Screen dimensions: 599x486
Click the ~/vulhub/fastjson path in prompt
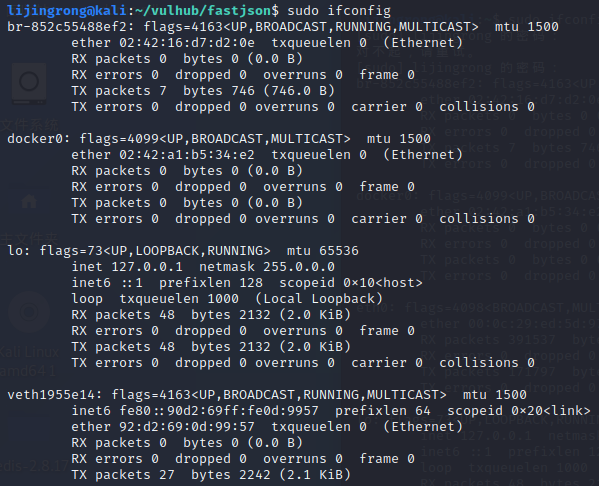(x=202, y=10)
